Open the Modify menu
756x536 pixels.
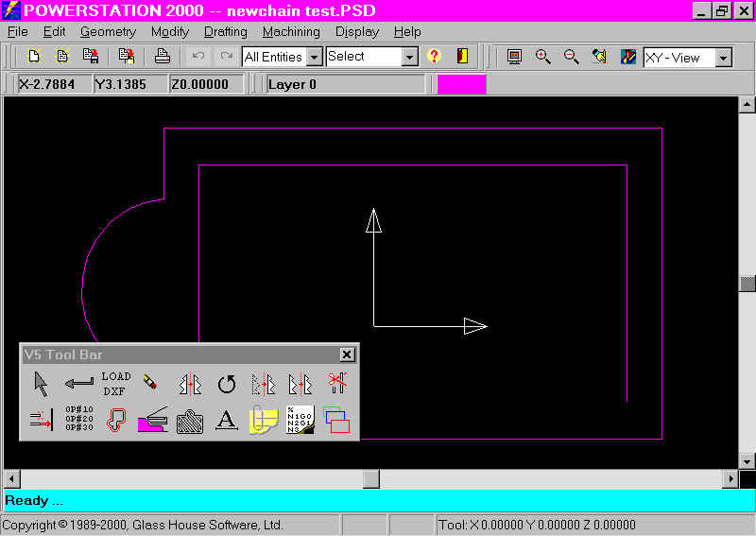click(170, 32)
